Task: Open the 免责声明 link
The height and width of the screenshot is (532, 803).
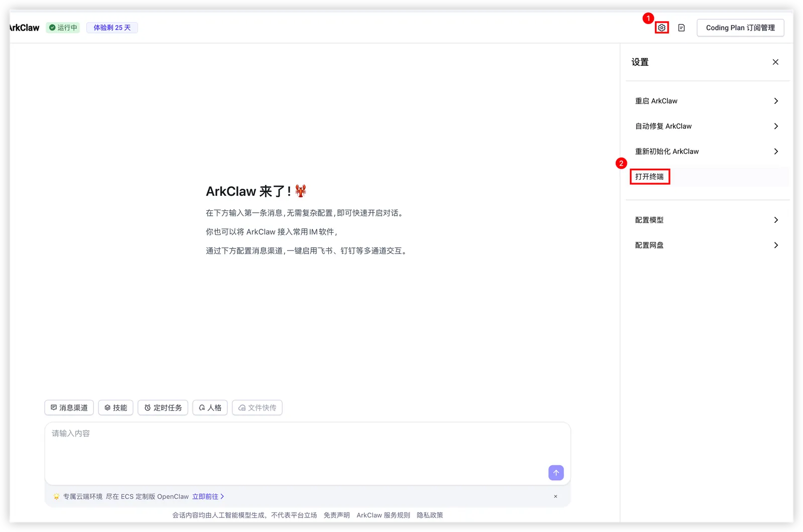Action: tap(336, 515)
